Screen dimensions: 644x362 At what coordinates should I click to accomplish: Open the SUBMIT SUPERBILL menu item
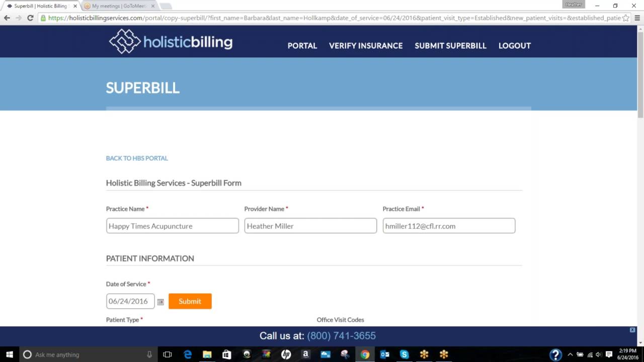(x=450, y=46)
